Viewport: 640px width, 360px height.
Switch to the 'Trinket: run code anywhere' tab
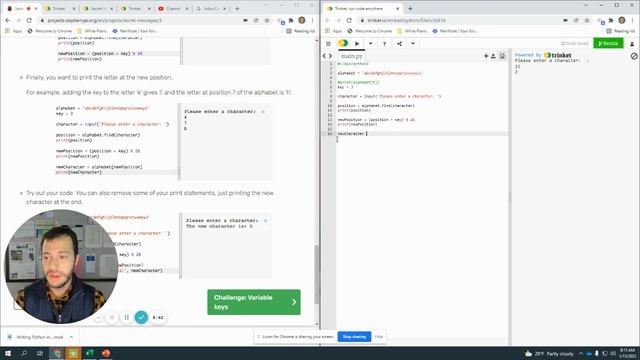[x=363, y=8]
